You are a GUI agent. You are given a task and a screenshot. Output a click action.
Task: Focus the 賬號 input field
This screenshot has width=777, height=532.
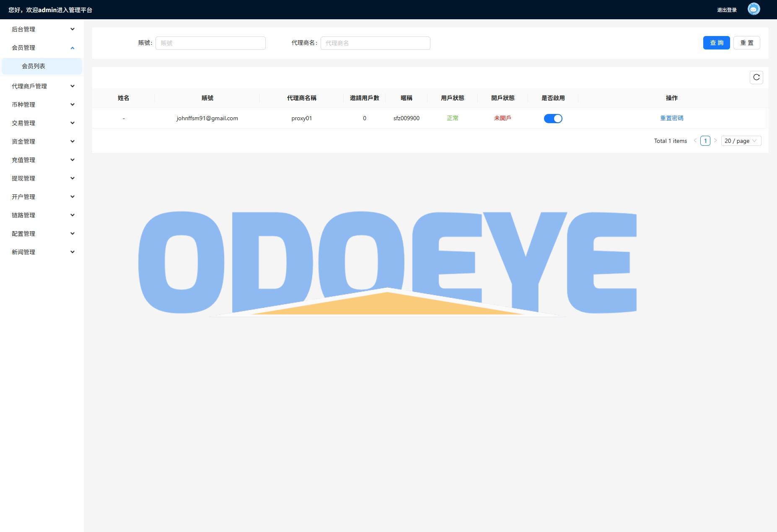click(210, 43)
